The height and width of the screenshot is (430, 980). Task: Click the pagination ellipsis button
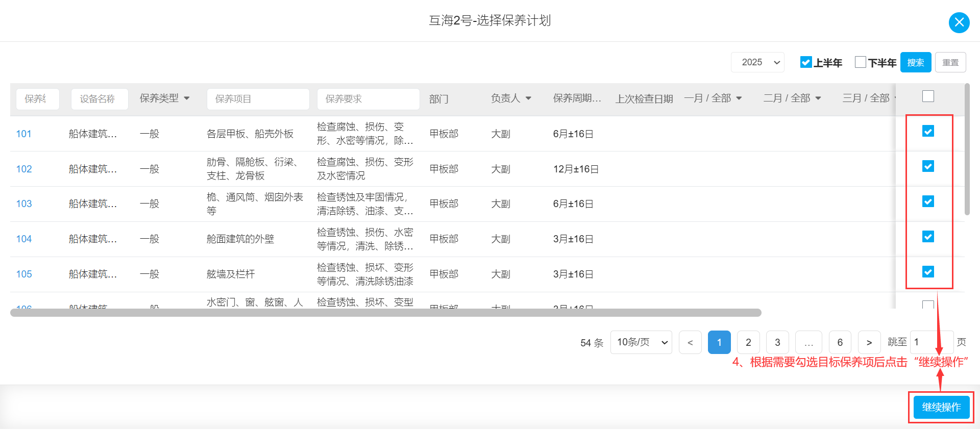(x=809, y=342)
